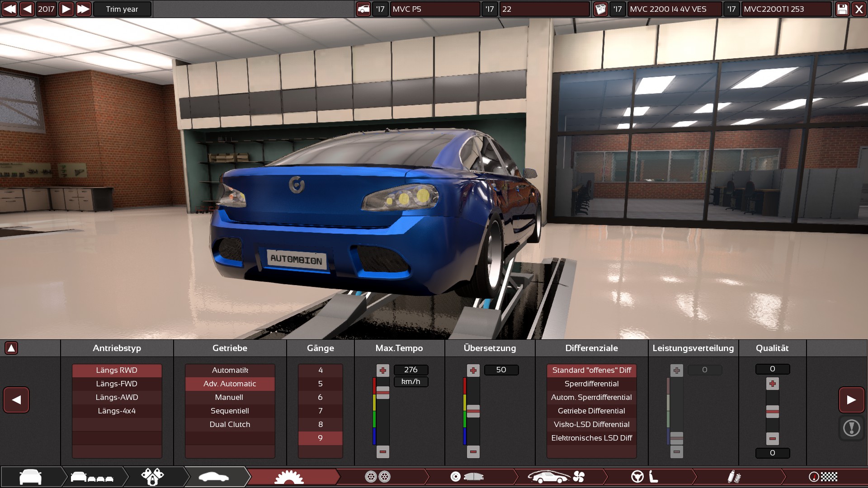Screen dimensions: 868x488
Task: Click the next year play arrow
Action: 66,9
